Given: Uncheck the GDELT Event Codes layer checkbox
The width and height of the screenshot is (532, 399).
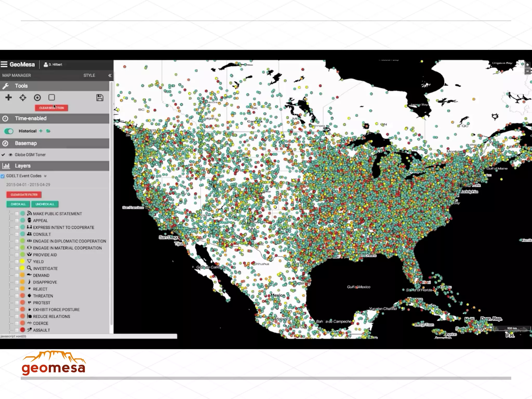Looking at the screenshot, I should [x=3, y=176].
